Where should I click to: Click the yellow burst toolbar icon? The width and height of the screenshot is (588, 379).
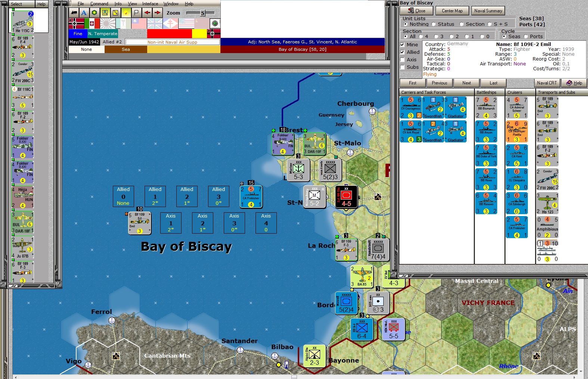[126, 13]
